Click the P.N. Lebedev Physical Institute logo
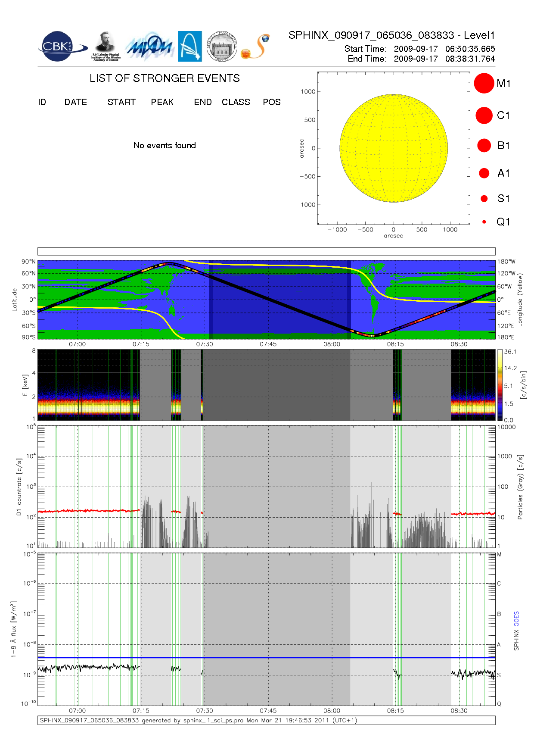The width and height of the screenshot is (534, 756). [x=106, y=46]
